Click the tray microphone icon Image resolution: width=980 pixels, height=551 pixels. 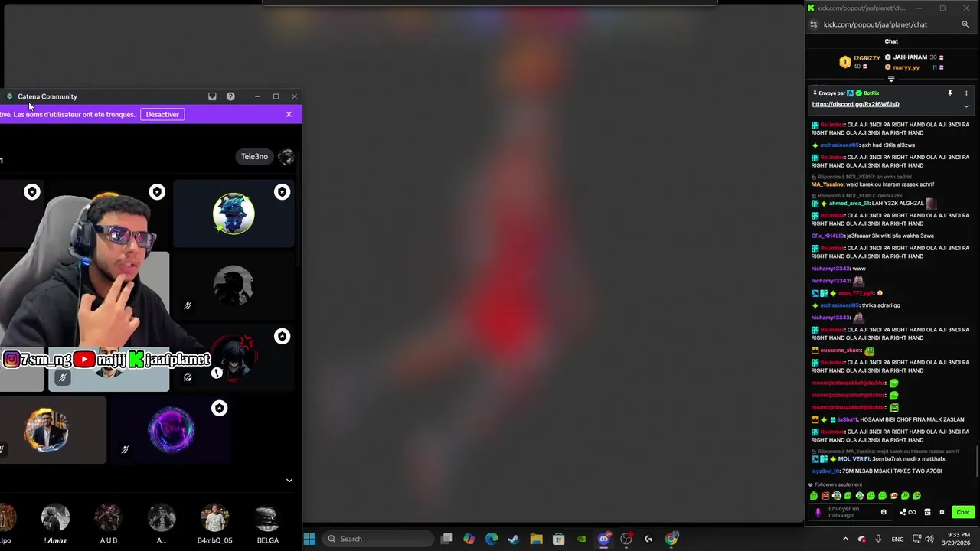[878, 539]
